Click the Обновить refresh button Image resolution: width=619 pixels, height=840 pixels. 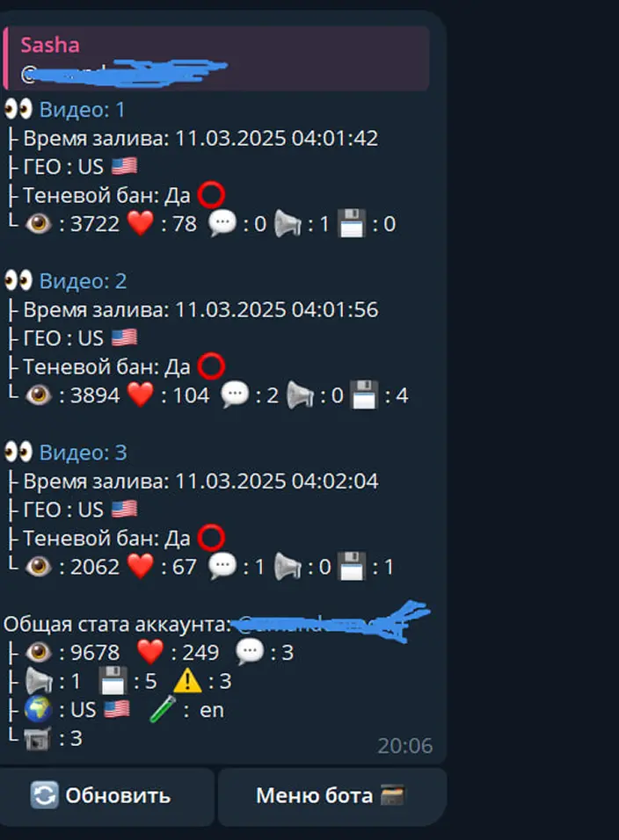[x=106, y=796]
